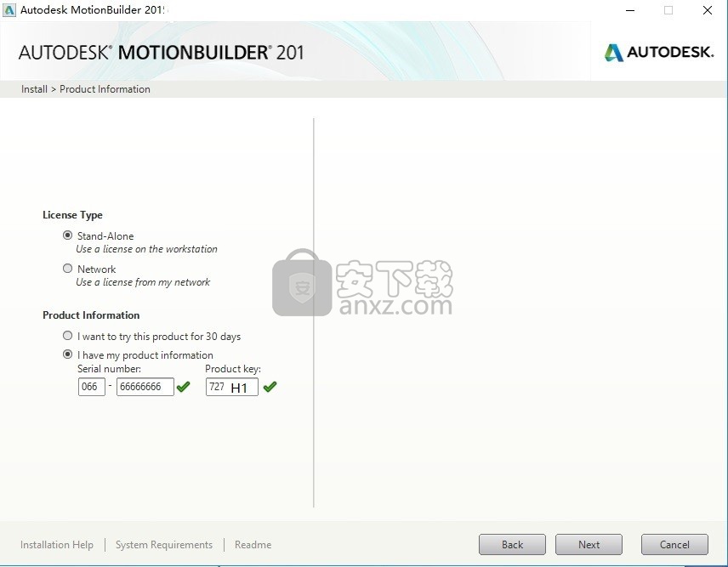Image resolution: width=728 pixels, height=567 pixels.
Task: Click the AUTODESK MOTIONBUILDER banner title
Action: [161, 53]
